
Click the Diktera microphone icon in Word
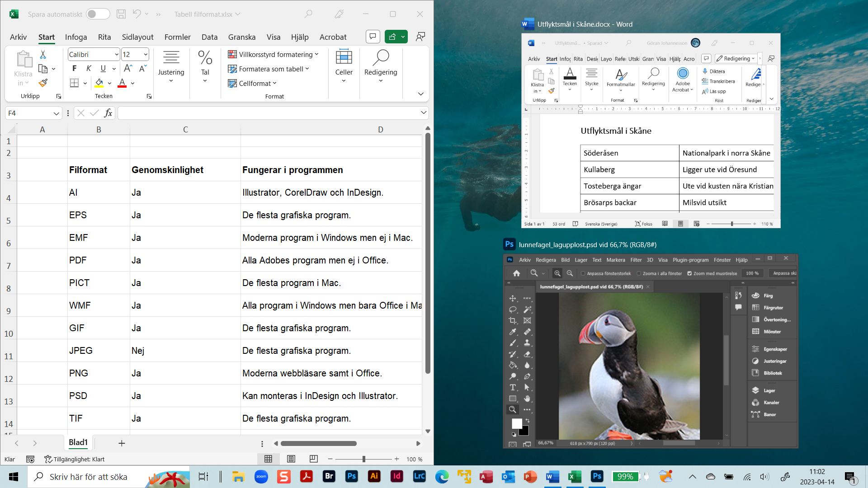click(705, 71)
